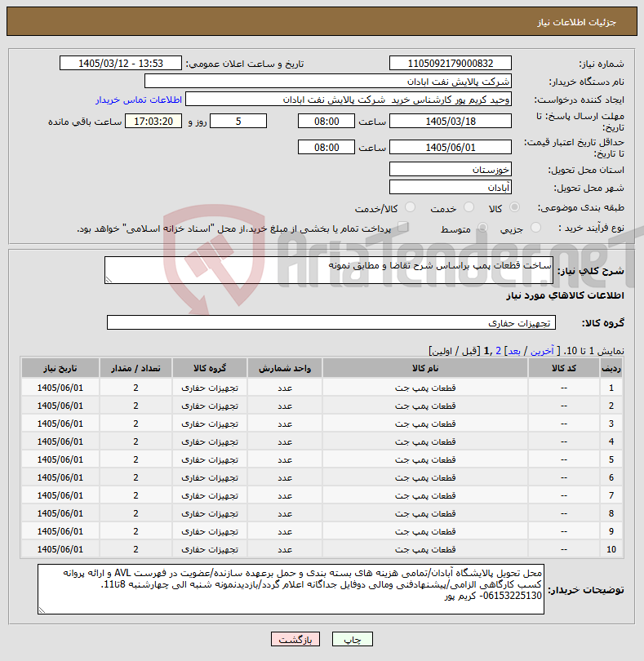Go to آخرین page link
This screenshot has height=661, width=644.
point(542,351)
